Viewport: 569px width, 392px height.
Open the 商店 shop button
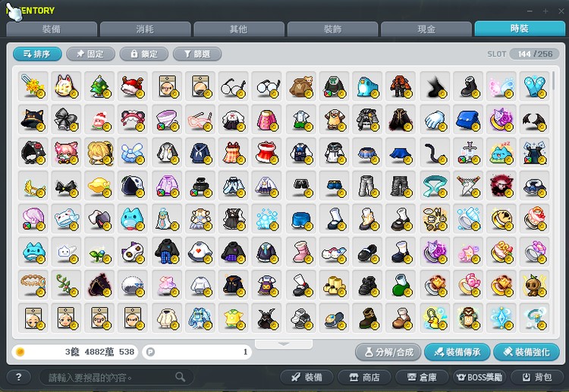tap(364, 377)
